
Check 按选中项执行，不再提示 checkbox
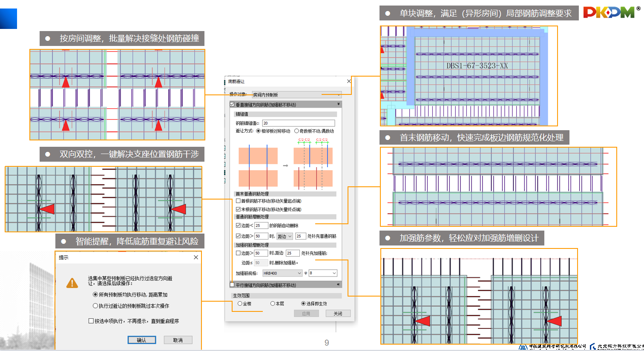(91, 321)
